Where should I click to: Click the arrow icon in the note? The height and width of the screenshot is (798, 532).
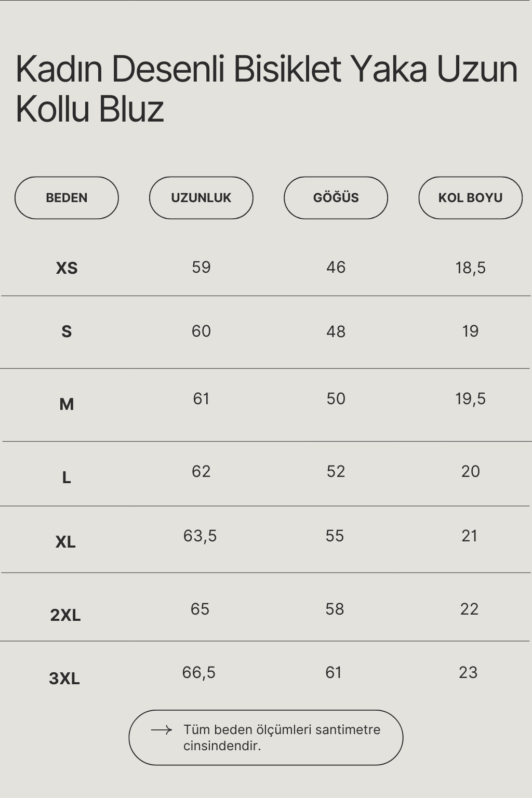[162, 730]
